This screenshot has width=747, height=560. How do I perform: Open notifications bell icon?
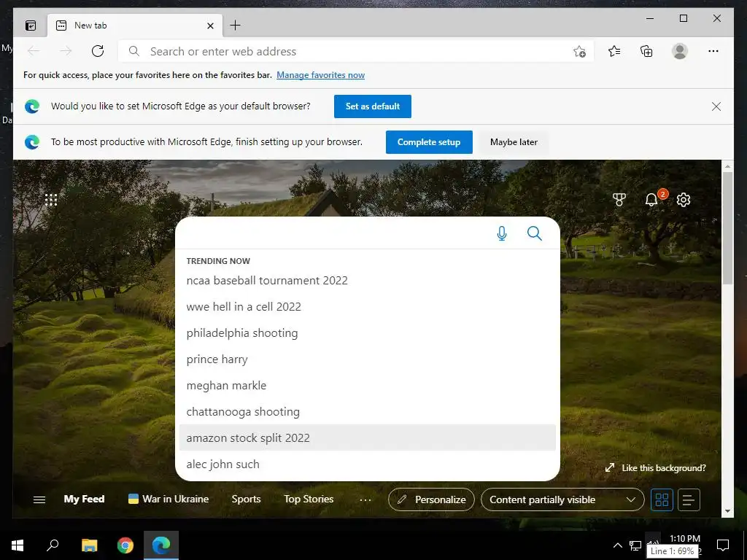651,200
